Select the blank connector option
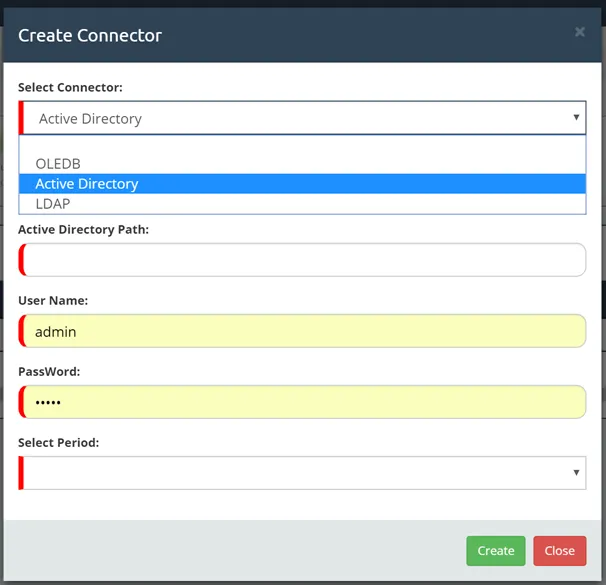The width and height of the screenshot is (606, 585). pos(302,145)
